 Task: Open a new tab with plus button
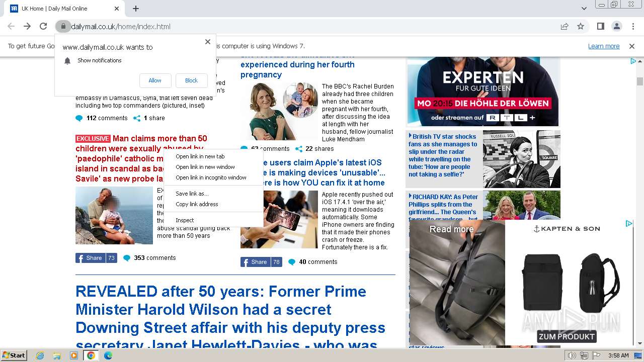click(x=136, y=9)
